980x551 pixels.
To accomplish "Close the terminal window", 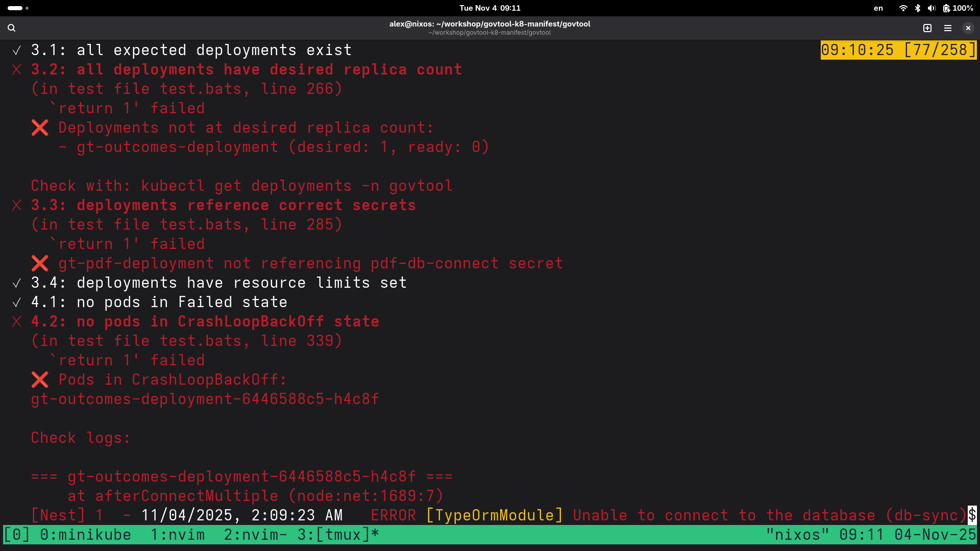I will [968, 28].
